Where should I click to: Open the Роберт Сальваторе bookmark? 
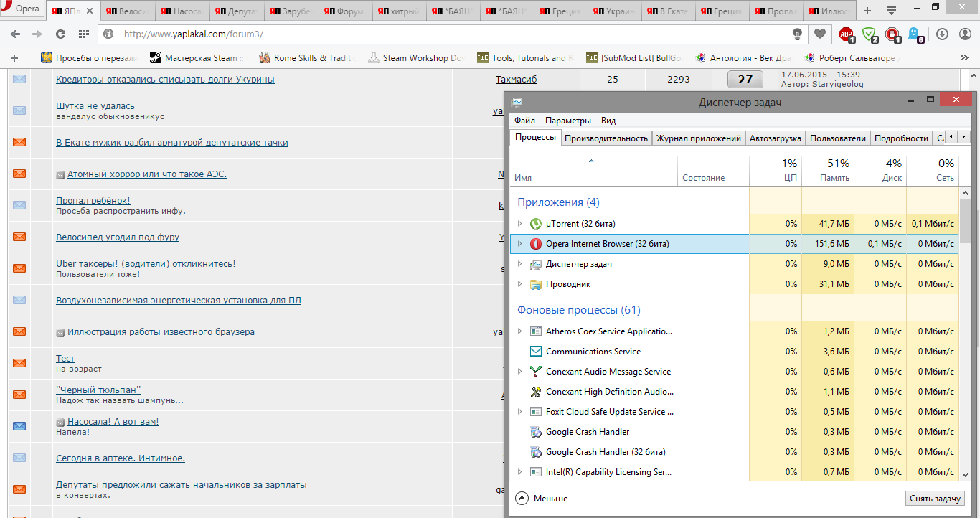click(x=853, y=58)
